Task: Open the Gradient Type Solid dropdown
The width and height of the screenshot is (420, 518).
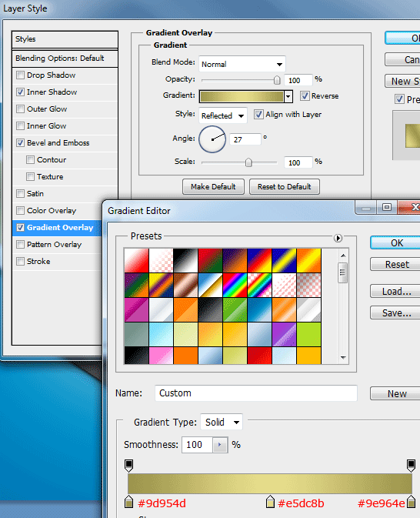Action: click(x=222, y=422)
